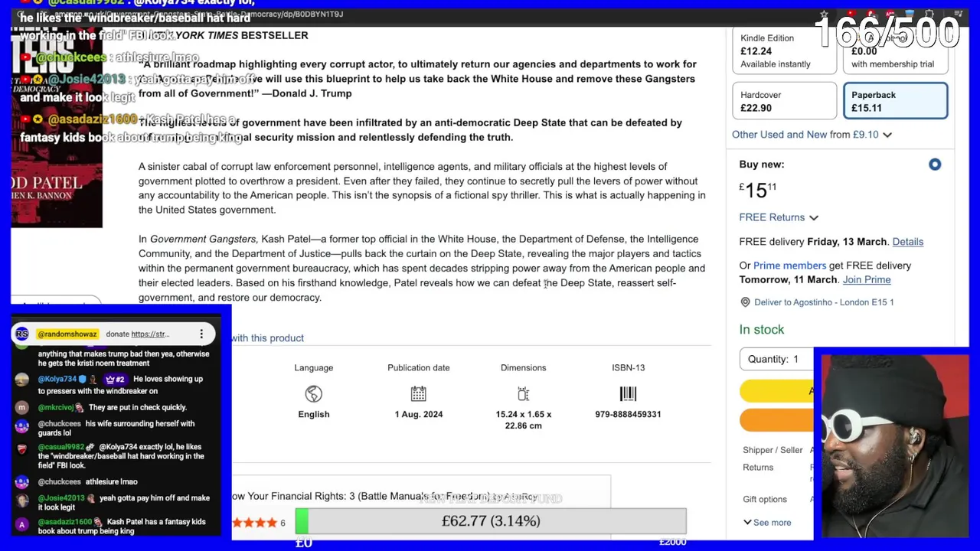
Task: Click the 'm' avatar of mkrcivoj
Action: 21,407
